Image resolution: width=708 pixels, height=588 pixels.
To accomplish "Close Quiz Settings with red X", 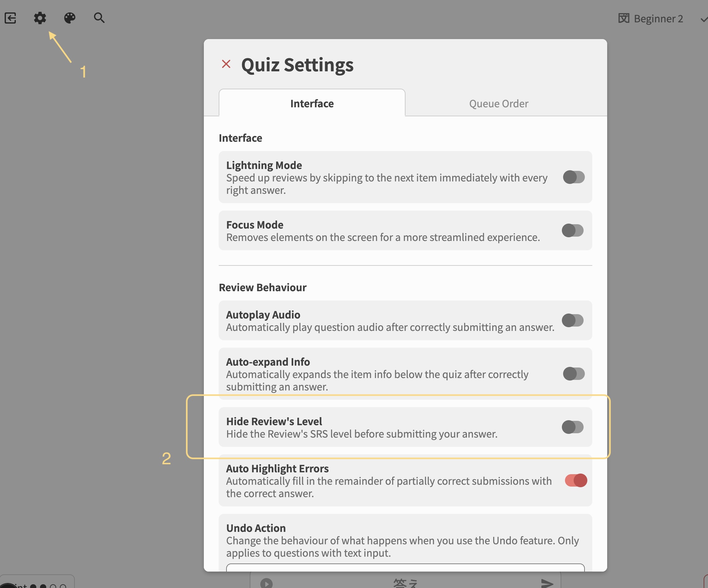I will pos(226,64).
